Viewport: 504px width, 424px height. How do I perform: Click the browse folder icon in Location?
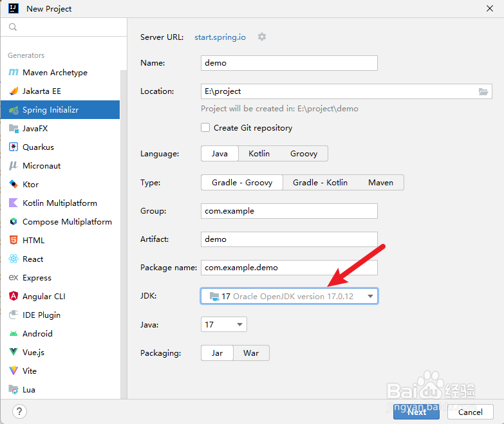click(x=483, y=91)
